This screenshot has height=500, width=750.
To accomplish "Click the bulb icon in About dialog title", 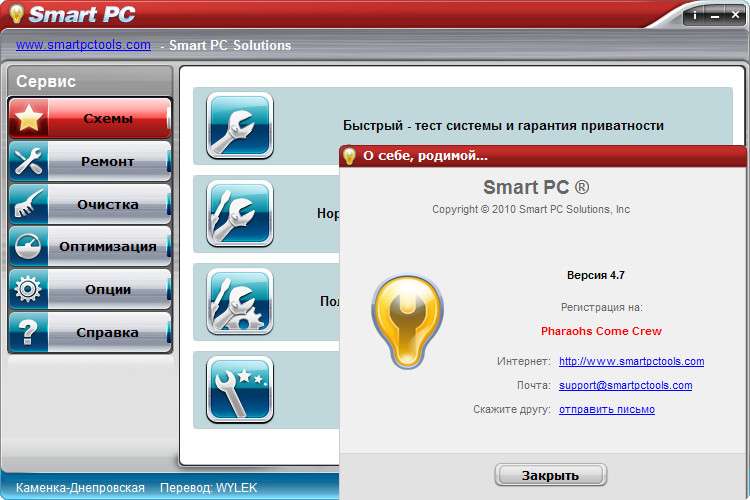I will tap(349, 156).
